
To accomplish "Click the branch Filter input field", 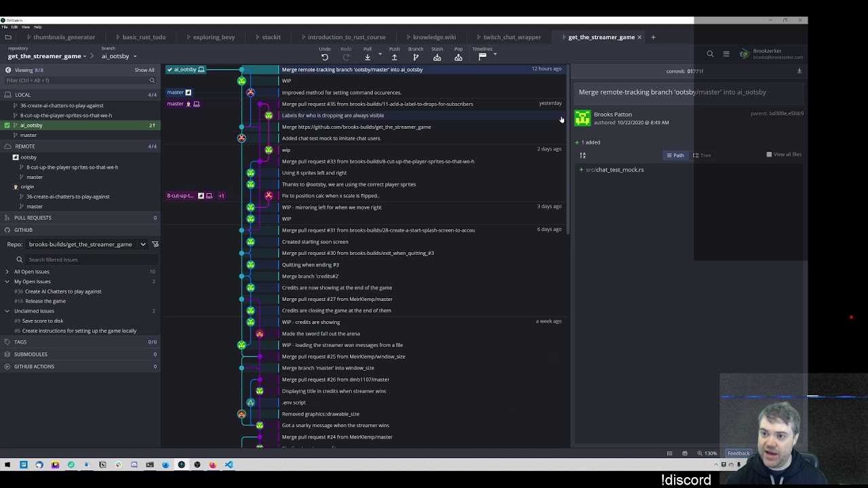I will tap(80, 81).
